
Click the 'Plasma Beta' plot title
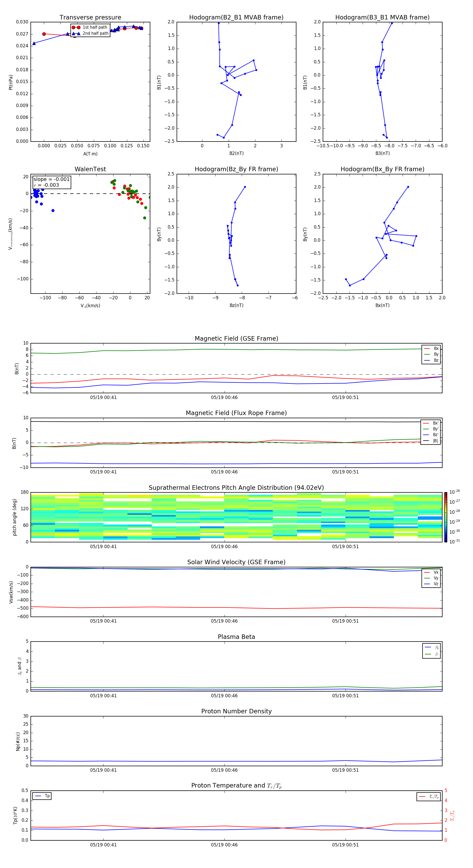tap(236, 637)
